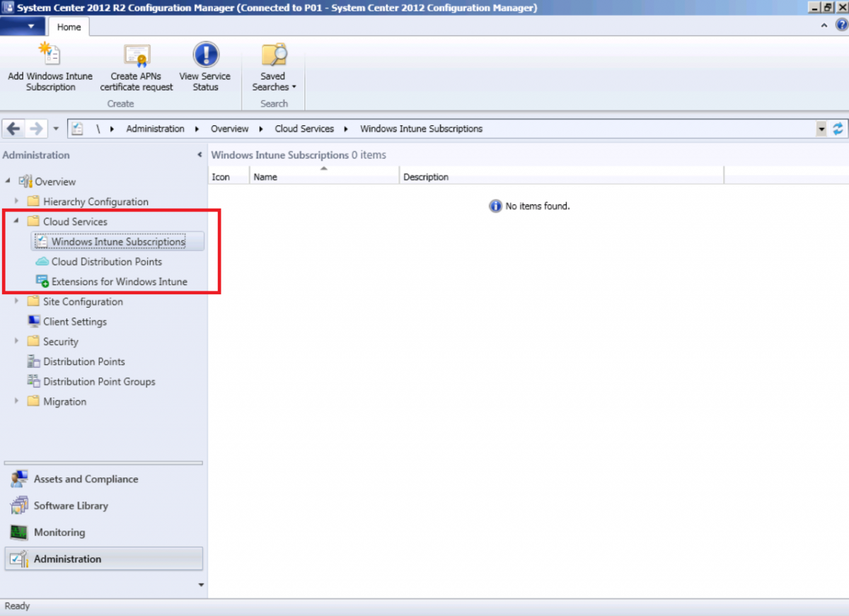Select Cloud Distribution Points node
Screen dimensions: 849x616
coord(107,262)
